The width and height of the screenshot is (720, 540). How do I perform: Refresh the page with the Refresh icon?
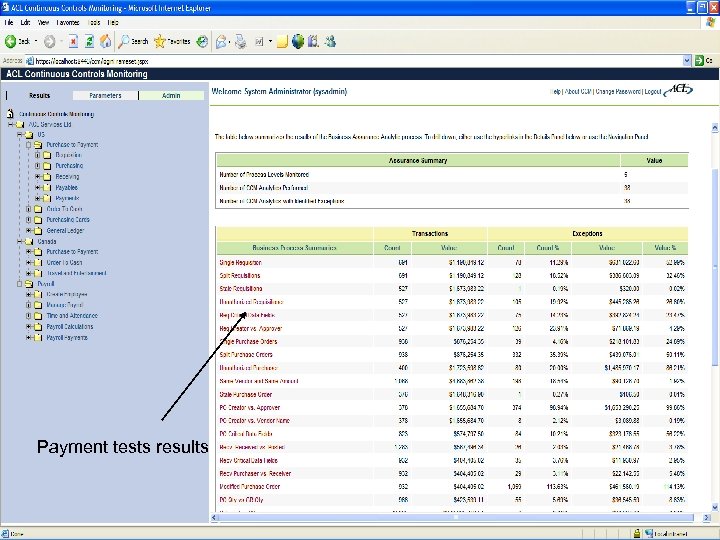90,41
